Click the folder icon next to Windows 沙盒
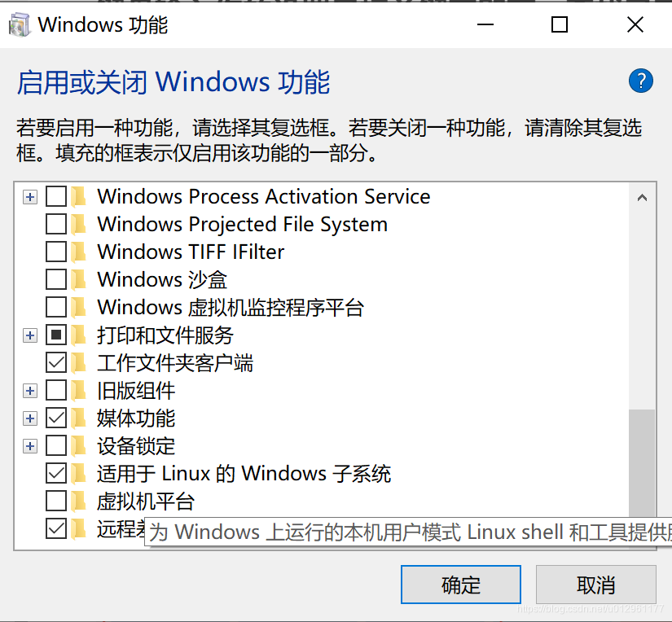Viewport: 672px width, 622px height. 79,279
